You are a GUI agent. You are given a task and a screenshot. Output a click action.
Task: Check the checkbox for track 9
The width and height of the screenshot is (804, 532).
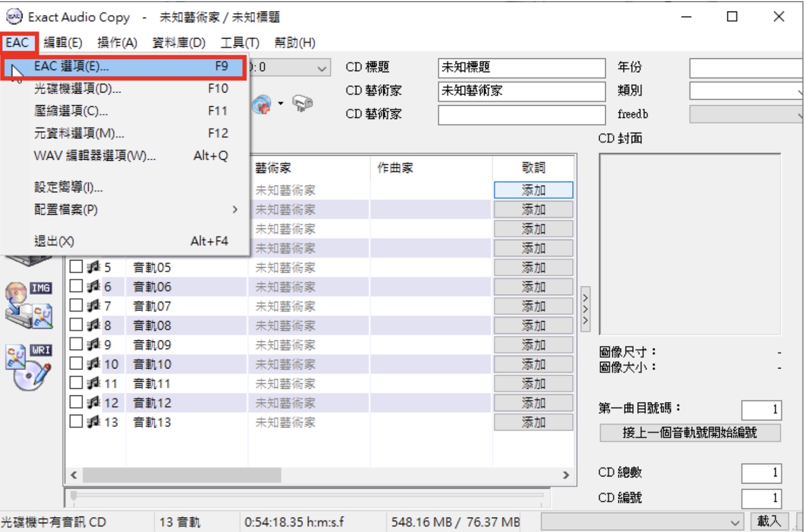tap(76, 344)
